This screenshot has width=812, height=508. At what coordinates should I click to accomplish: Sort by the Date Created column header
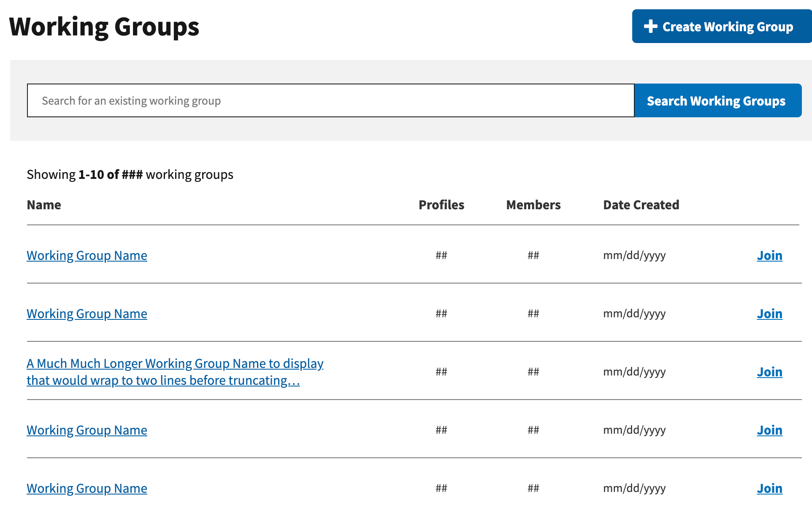tap(641, 205)
